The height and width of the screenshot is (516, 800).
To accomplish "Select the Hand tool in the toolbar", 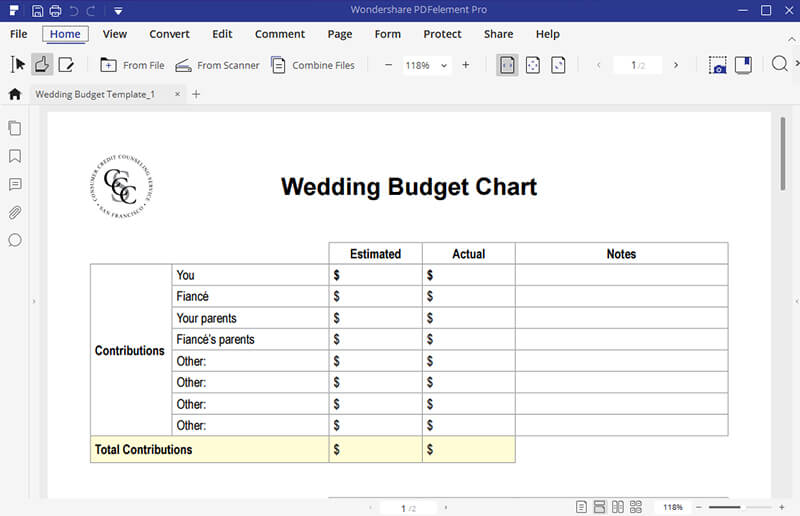I will coord(42,65).
